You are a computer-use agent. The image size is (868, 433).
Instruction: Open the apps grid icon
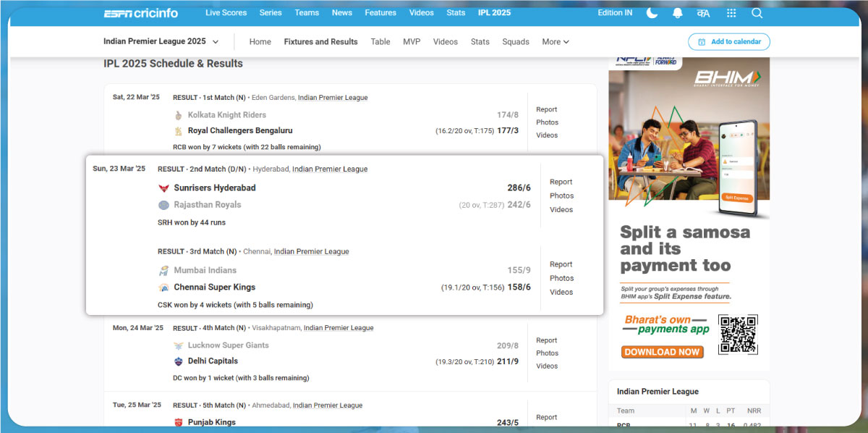point(731,13)
